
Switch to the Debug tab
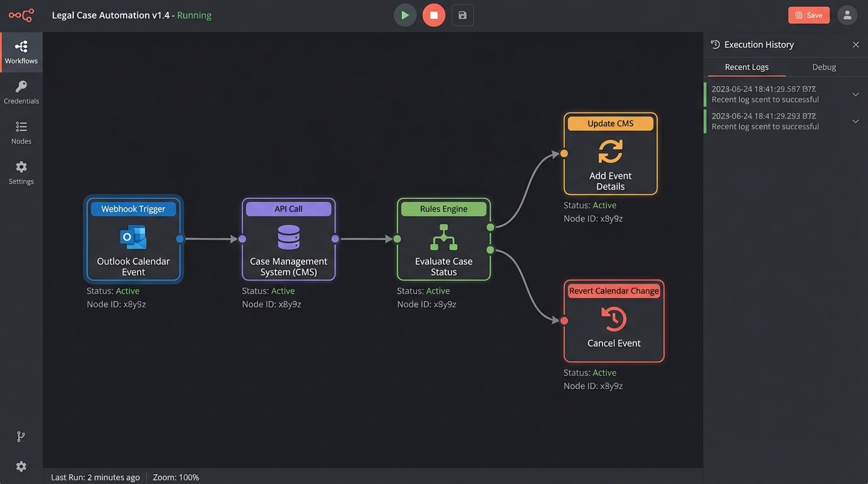click(x=824, y=67)
